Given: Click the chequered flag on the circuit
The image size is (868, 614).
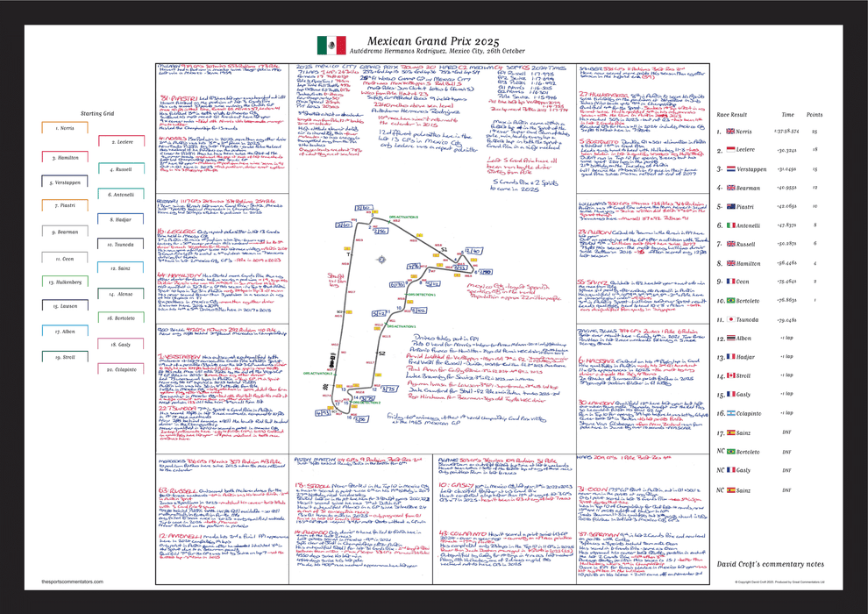Looking at the screenshot, I should click(x=327, y=386).
